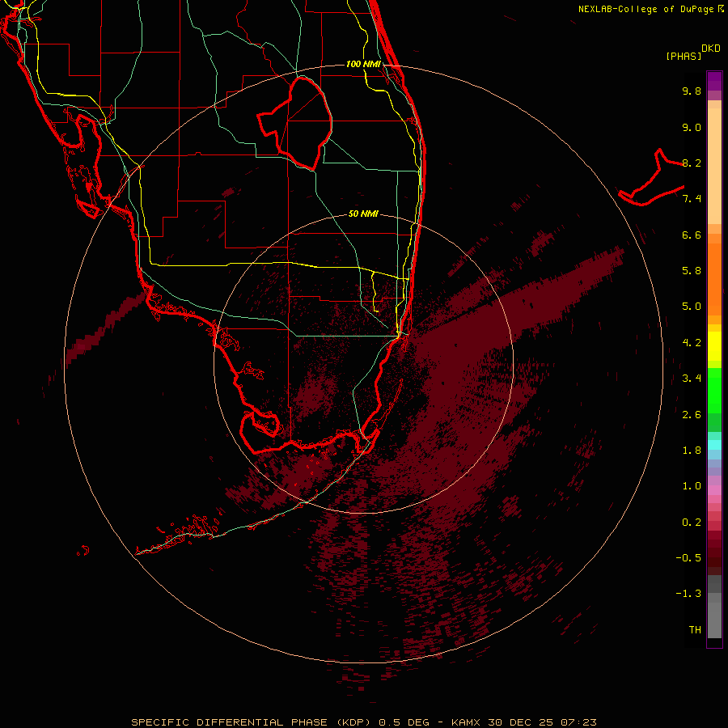728x728 pixels.
Task: Click the 1.8 value on the color scale
Action: [x=692, y=451]
